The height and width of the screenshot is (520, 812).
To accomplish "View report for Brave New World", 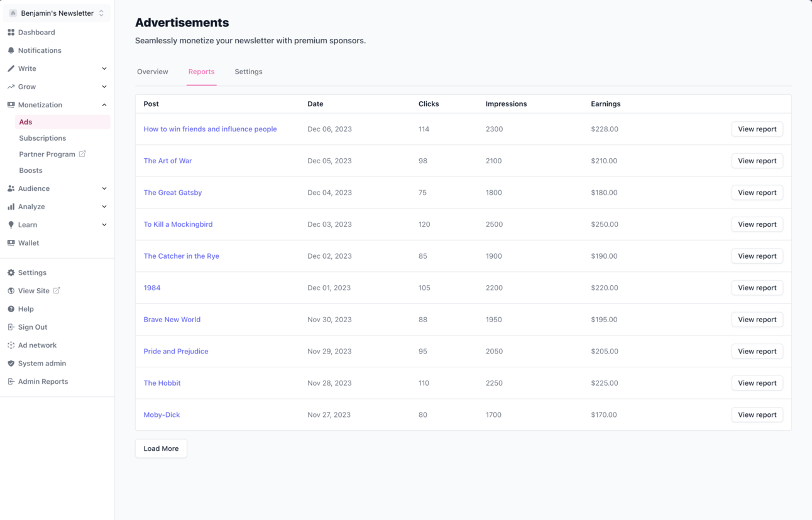I will 757,320.
